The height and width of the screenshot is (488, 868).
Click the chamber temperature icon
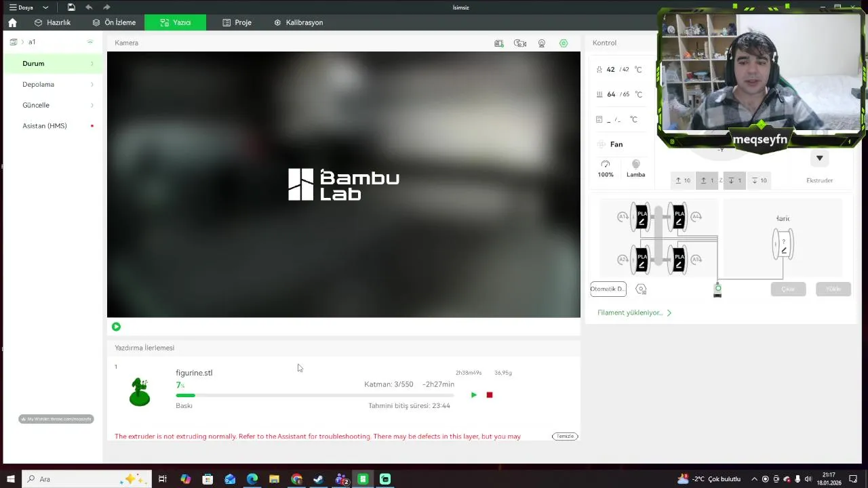pyautogui.click(x=599, y=120)
